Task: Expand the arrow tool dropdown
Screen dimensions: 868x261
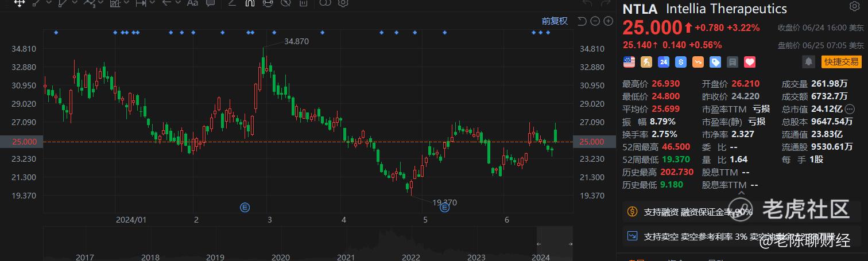Action: 178,2
